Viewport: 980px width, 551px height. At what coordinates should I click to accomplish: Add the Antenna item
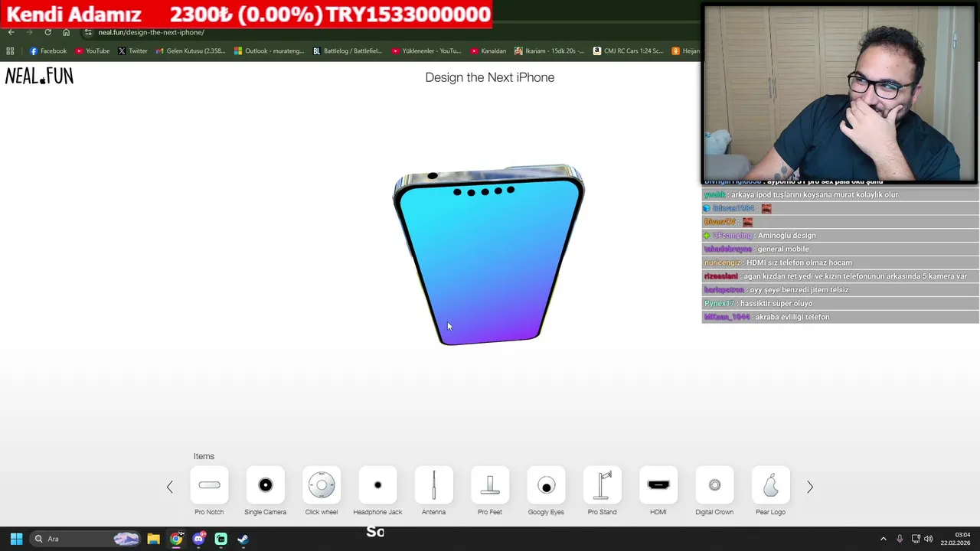coord(433,485)
